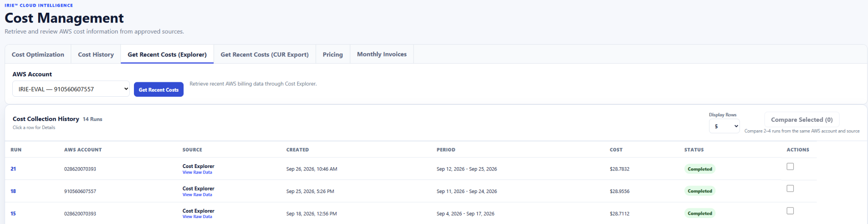Click the Completed badge for run 15
868x224 pixels.
point(700,213)
